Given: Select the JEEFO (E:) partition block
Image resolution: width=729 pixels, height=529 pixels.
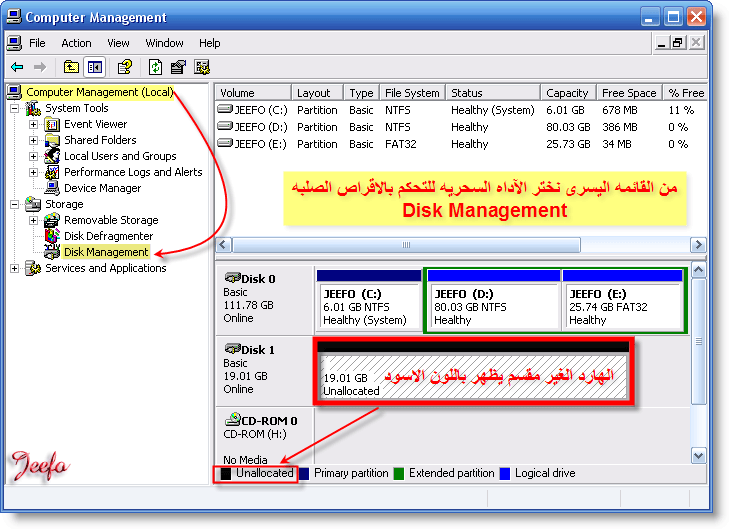Looking at the screenshot, I should click(623, 301).
